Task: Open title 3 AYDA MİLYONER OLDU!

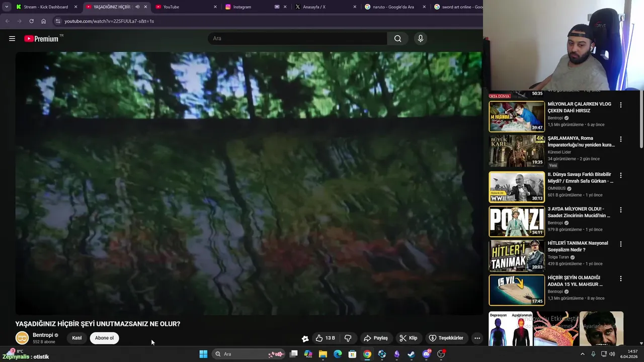Action: coord(579,212)
